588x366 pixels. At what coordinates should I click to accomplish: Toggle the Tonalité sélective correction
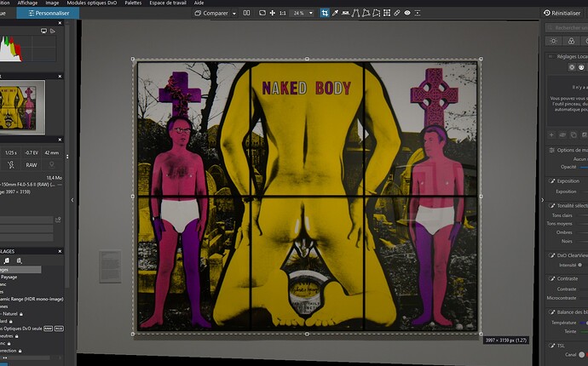[x=551, y=206]
